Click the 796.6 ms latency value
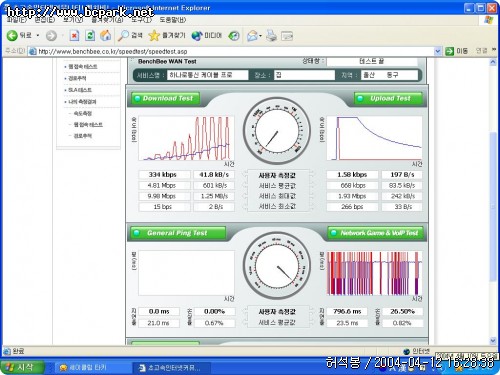 [x=347, y=311]
